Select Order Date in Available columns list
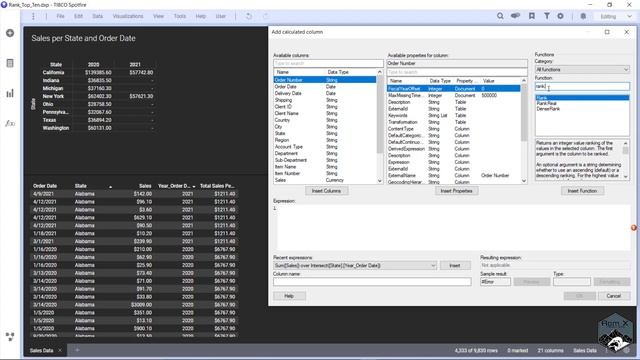640x360 pixels. 325,87
